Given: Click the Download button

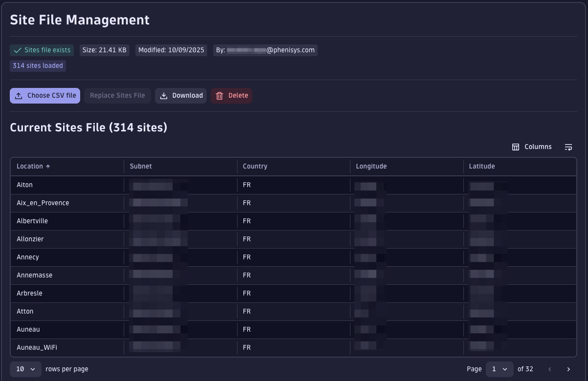Looking at the screenshot, I should tap(181, 95).
